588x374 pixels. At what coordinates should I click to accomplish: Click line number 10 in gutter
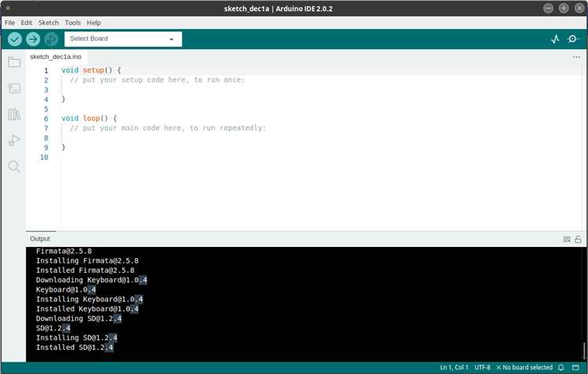44,157
